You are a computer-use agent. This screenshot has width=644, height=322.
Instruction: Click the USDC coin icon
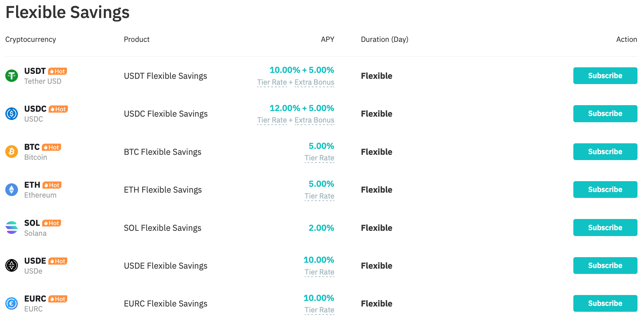click(12, 114)
